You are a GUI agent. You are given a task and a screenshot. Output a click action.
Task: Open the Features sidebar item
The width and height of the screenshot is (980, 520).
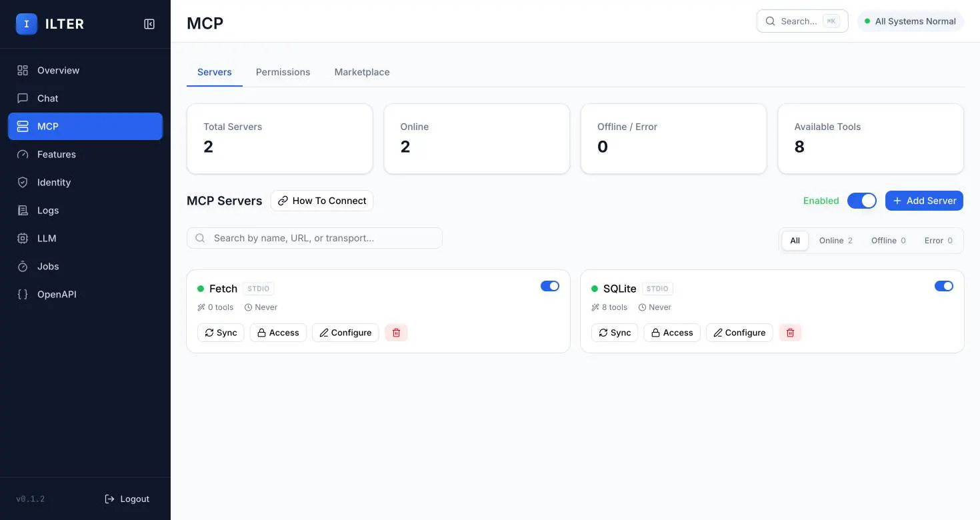pos(85,154)
